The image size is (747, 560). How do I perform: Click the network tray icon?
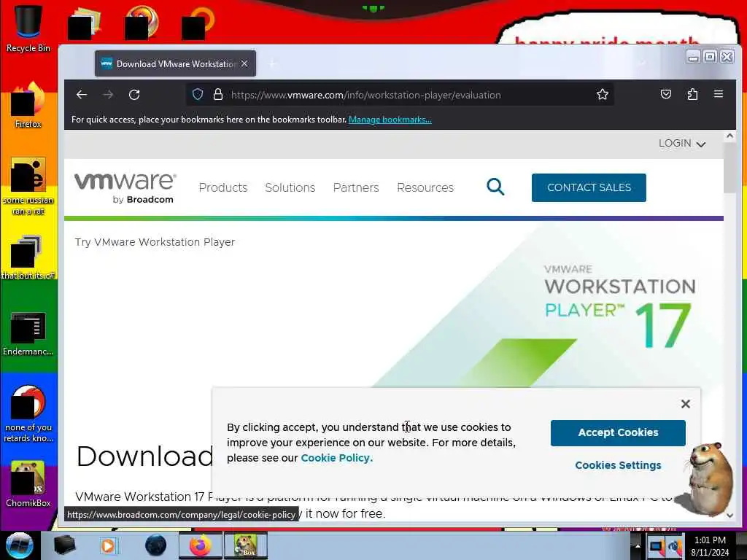pyautogui.click(x=657, y=545)
